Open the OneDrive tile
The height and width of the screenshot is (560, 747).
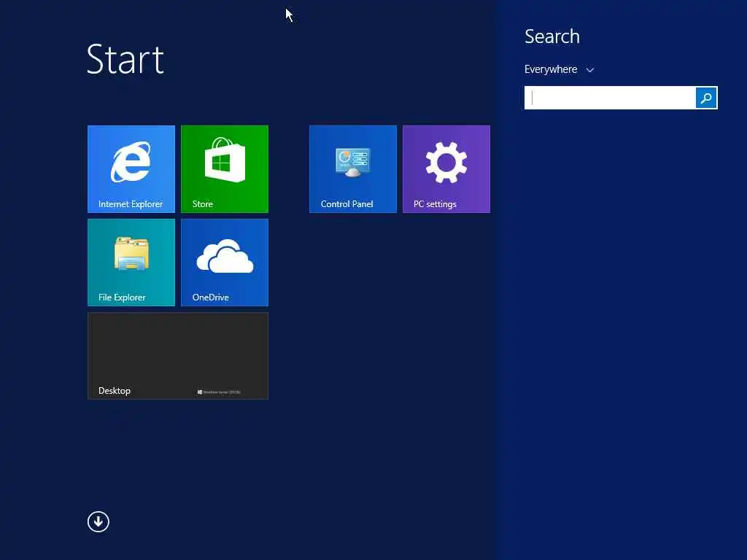pos(225,262)
